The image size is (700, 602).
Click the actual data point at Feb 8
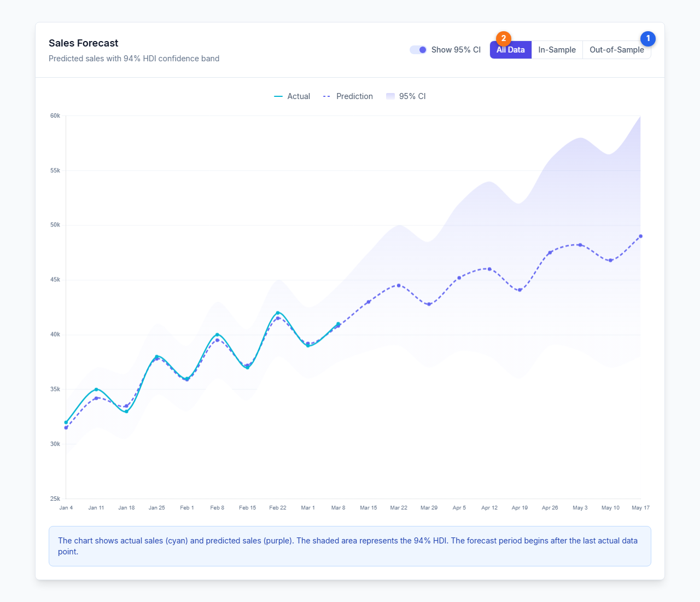[x=217, y=334]
